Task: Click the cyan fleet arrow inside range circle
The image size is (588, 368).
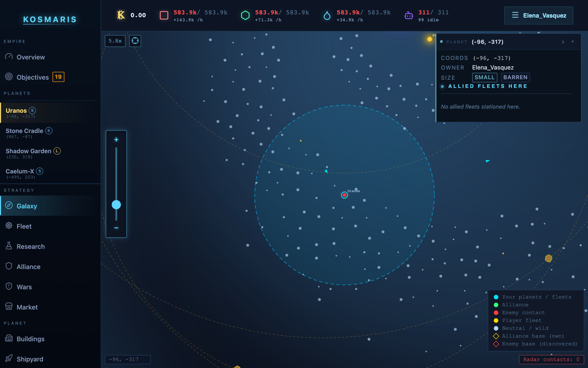Action: coord(326,171)
